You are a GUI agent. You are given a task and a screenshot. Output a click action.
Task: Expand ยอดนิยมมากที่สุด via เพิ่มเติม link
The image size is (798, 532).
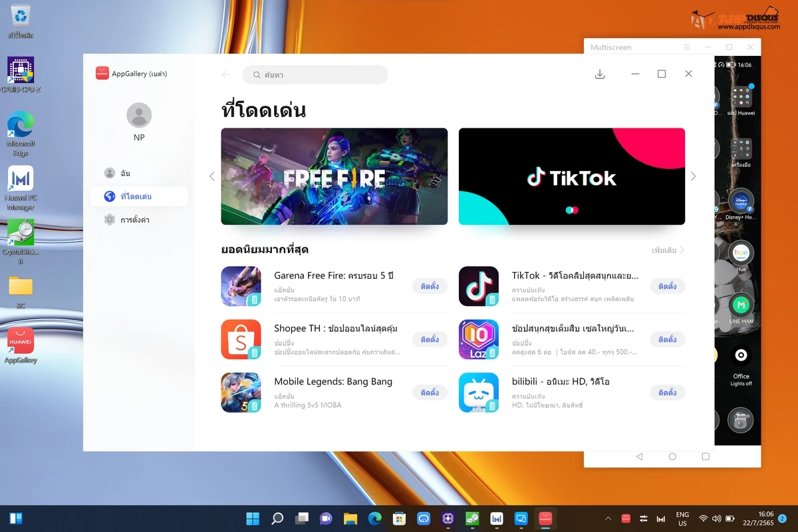pyautogui.click(x=668, y=250)
